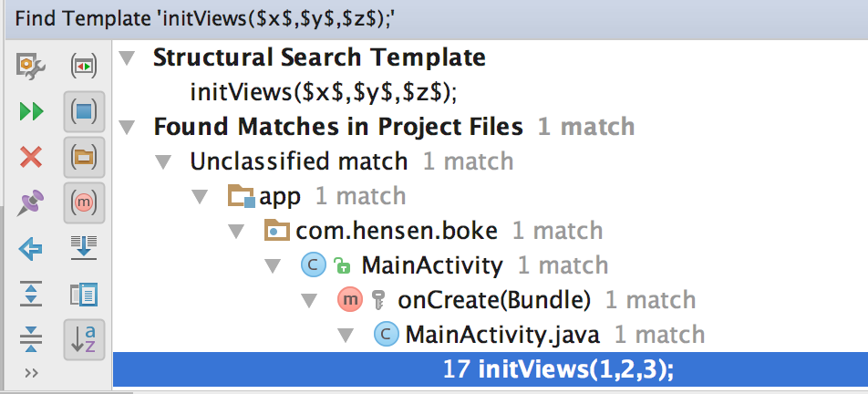Select the onCreate(Bundle) method node
868x394 pixels.
(x=494, y=300)
